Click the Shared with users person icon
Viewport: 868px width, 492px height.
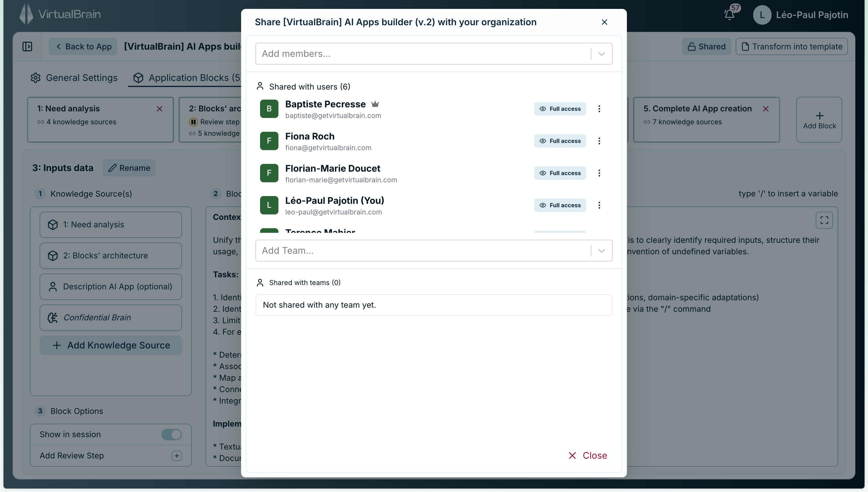(260, 86)
